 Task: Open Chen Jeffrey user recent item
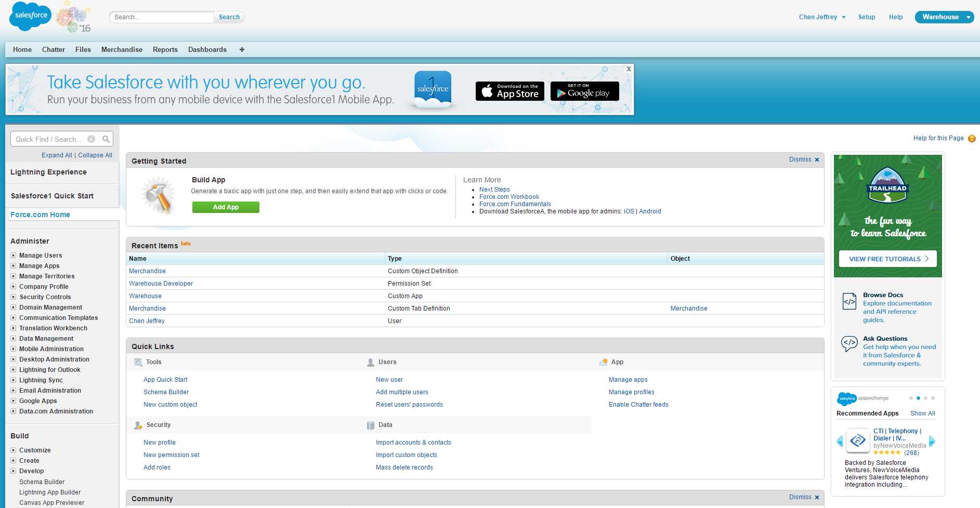(x=147, y=321)
